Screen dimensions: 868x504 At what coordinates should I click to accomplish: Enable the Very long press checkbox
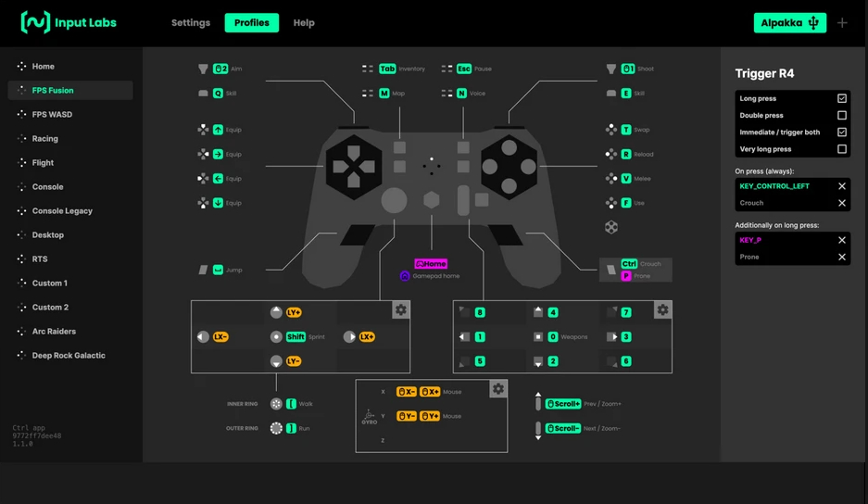[x=842, y=149]
